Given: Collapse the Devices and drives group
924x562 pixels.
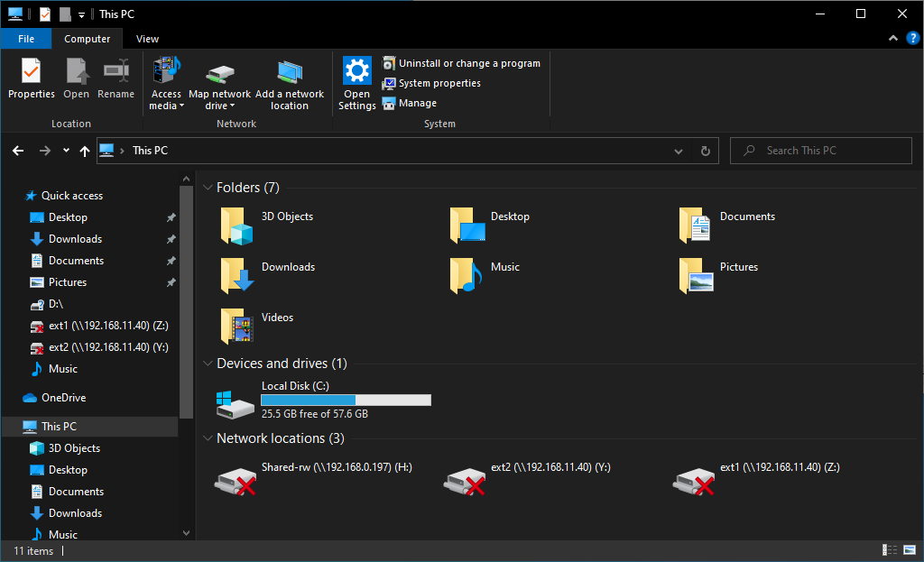Looking at the screenshot, I should pos(208,364).
